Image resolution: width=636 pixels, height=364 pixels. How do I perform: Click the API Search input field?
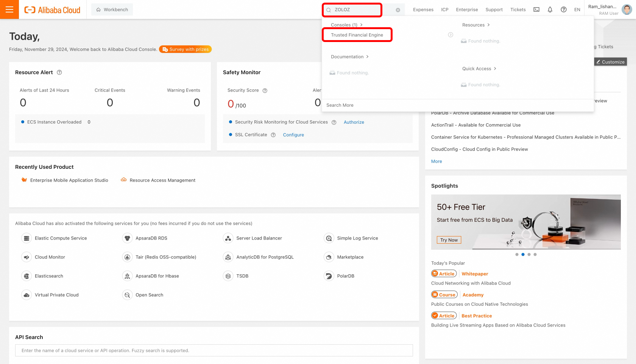(x=214, y=350)
